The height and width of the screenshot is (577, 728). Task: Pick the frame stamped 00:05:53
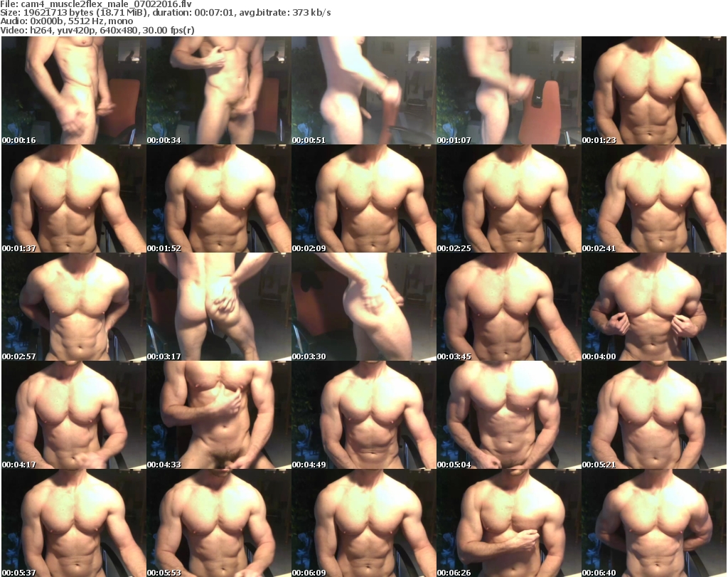(219, 523)
